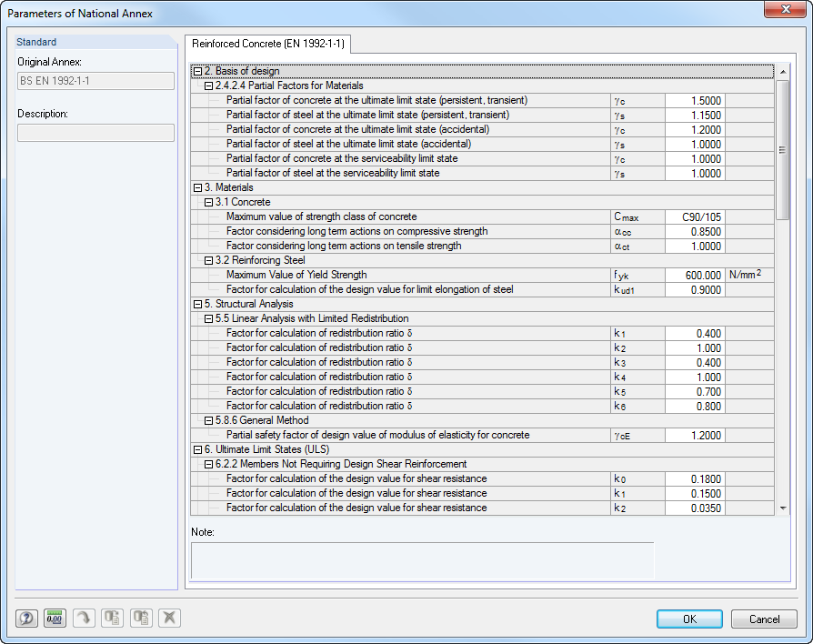Click the Cancel button
813x644 pixels.
tap(764, 619)
